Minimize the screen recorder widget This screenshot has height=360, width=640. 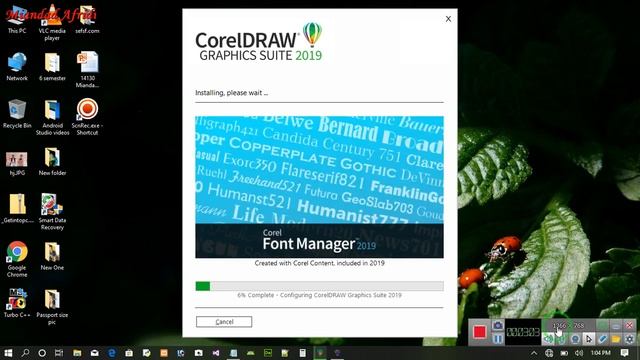click(x=616, y=325)
